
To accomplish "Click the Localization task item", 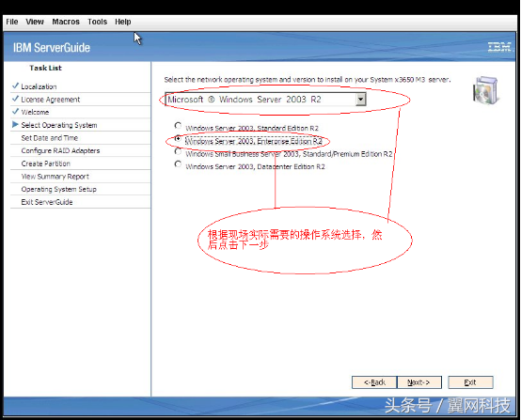I will point(39,86).
